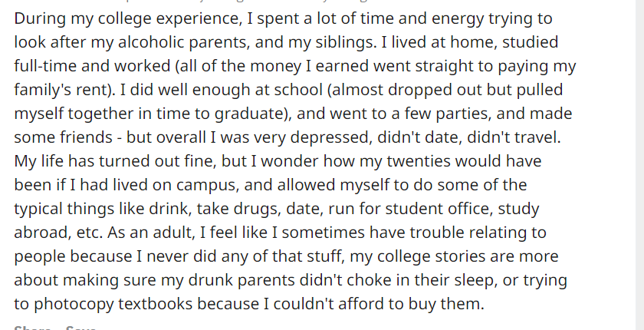Click on the phrase "student office"
Screen dimensions: 644x330
(x=418, y=209)
